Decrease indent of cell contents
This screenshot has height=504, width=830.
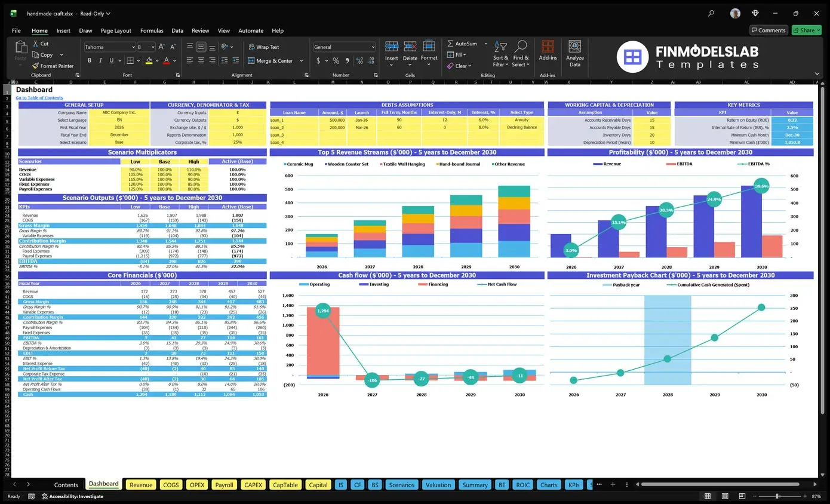coord(225,60)
